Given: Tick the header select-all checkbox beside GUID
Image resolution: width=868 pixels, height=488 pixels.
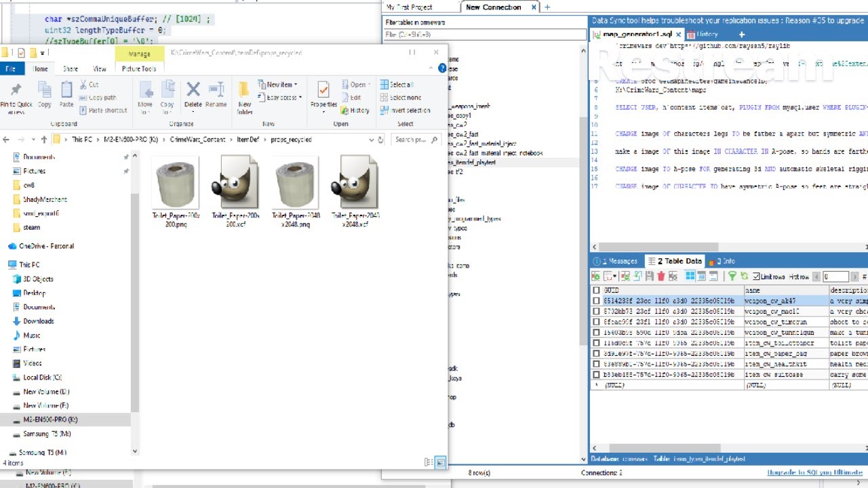Looking at the screenshot, I should point(596,290).
